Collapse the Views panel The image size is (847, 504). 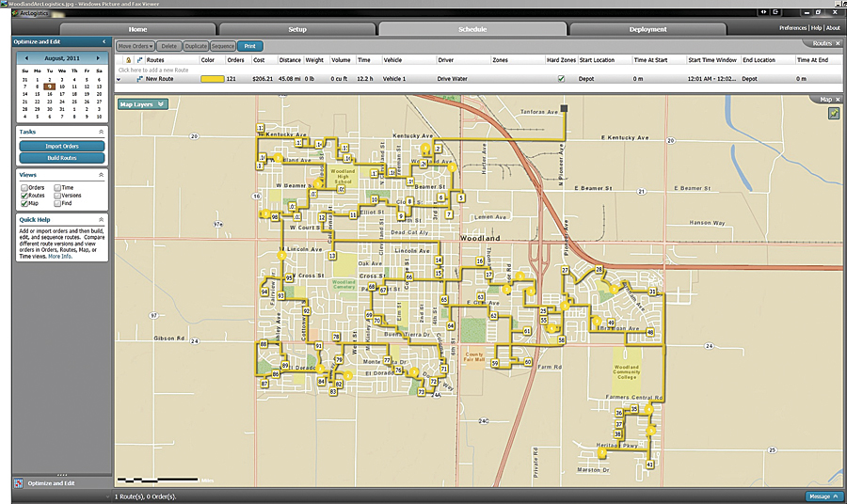point(101,175)
